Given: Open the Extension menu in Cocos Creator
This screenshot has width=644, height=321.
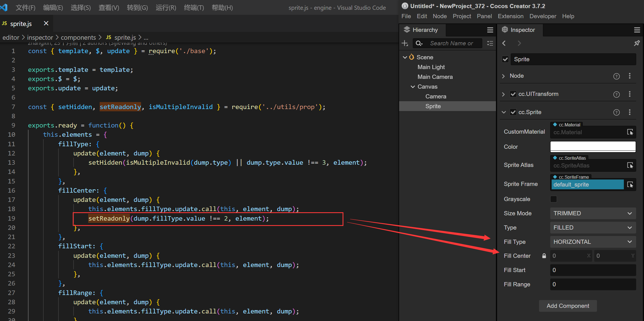Looking at the screenshot, I should point(510,16).
